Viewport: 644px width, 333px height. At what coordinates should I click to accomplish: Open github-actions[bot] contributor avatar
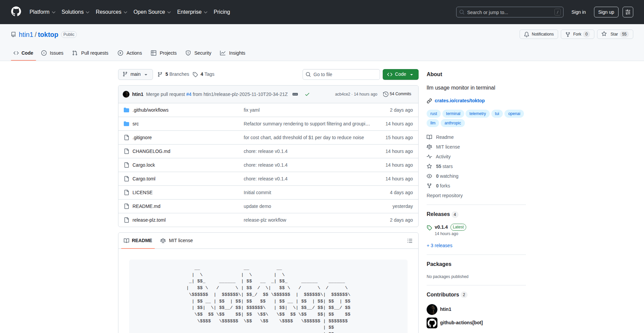coord(432,323)
